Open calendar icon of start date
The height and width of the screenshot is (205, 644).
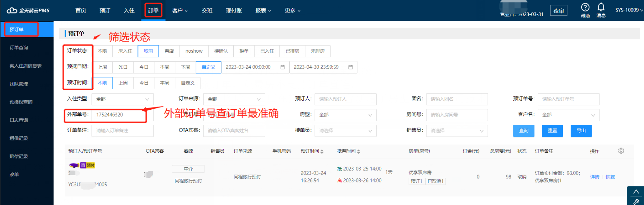[283, 67]
